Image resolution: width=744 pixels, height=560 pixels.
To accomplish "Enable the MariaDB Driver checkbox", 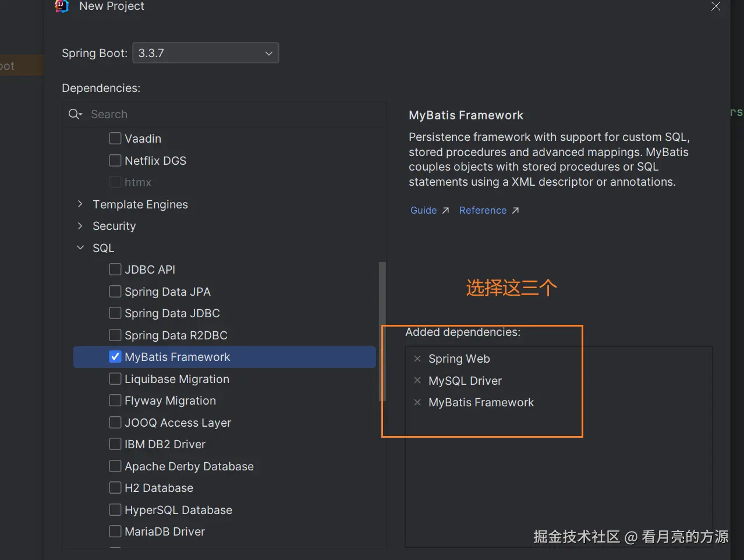I will tap(115, 531).
